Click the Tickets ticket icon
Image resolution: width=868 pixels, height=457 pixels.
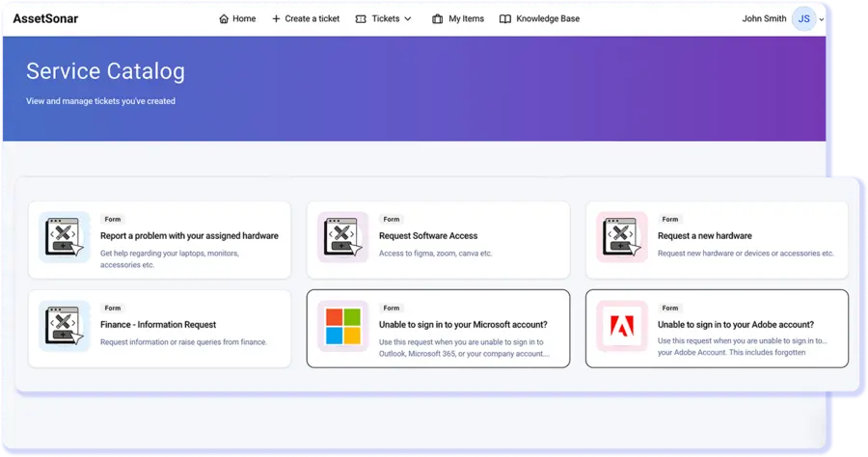[x=361, y=19]
